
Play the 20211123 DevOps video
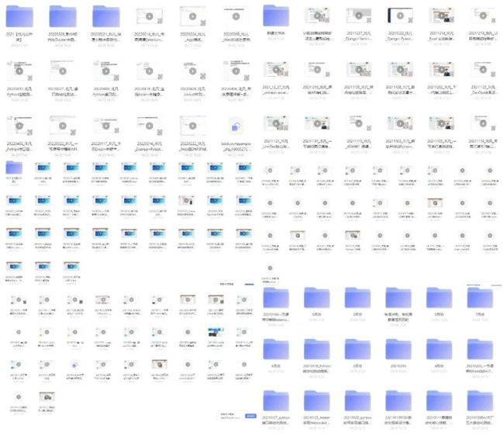[483, 70]
